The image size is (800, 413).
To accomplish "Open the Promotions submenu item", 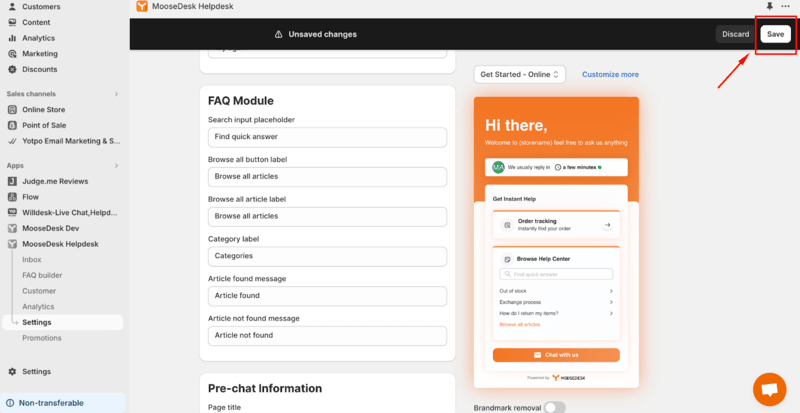I will pyautogui.click(x=42, y=338).
